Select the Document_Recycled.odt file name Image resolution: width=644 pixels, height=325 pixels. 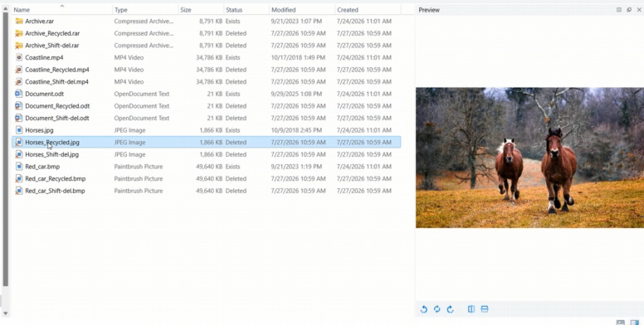pos(57,106)
